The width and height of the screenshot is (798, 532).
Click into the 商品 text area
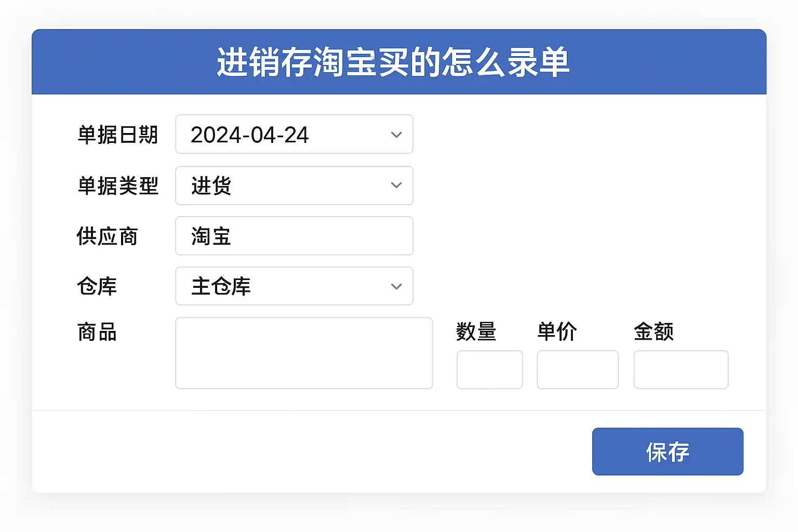pyautogui.click(x=304, y=353)
